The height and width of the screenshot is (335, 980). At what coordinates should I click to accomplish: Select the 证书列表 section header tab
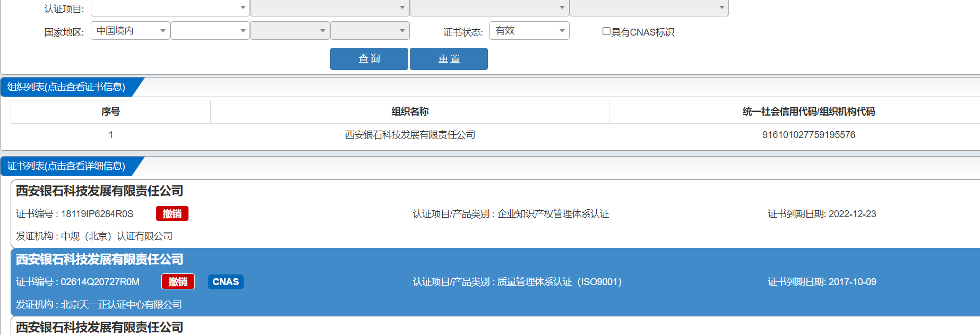coord(67,166)
